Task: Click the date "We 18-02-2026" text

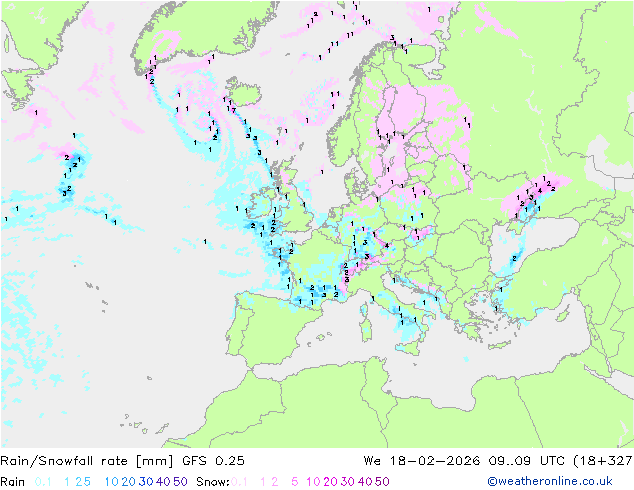Action: pyautogui.click(x=422, y=461)
